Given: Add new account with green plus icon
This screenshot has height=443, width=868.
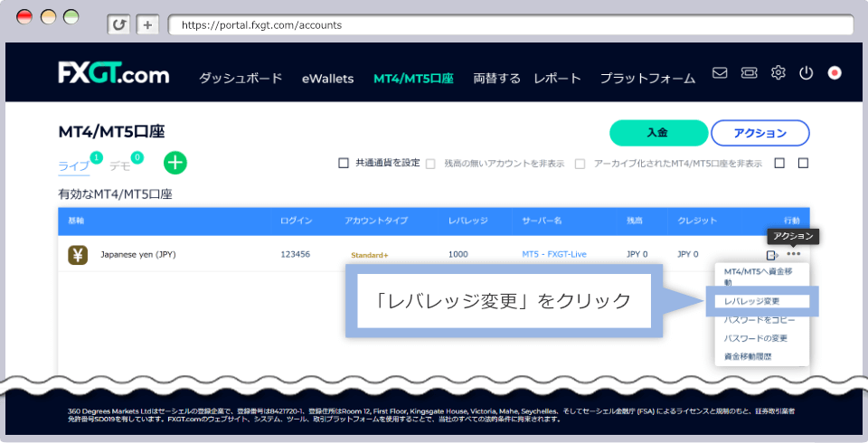Looking at the screenshot, I should (x=175, y=163).
